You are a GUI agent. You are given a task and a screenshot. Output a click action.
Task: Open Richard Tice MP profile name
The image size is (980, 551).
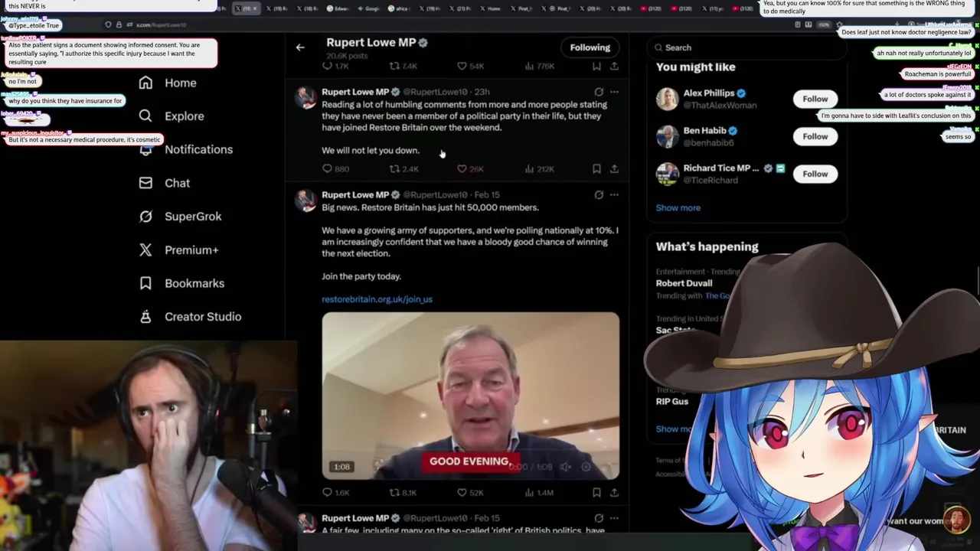pos(720,168)
